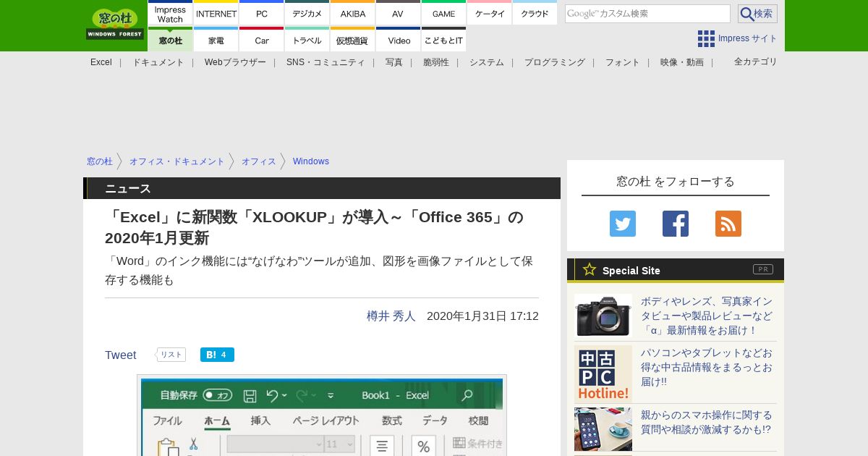
Task: Select the AKIBA site tab
Action: tap(353, 14)
